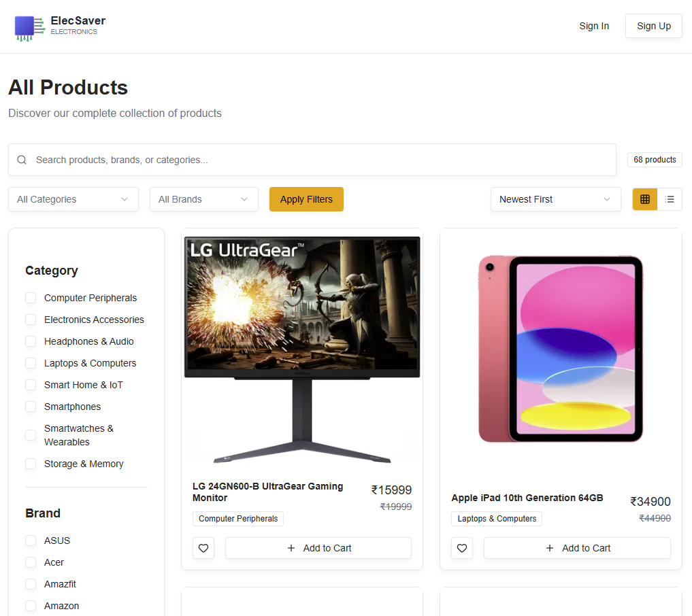Click the Apply Filters button
Image resolution: width=692 pixels, height=616 pixels.
[x=306, y=199]
